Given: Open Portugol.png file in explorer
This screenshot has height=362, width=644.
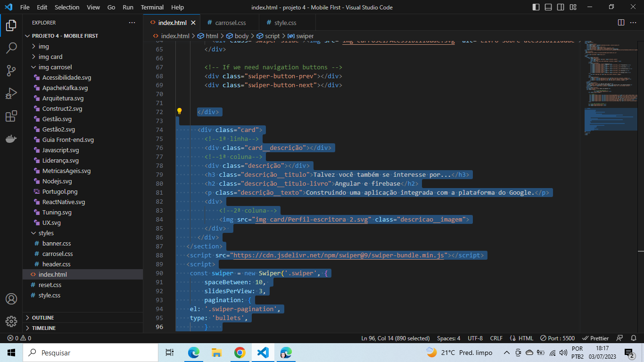Looking at the screenshot, I should click(x=83, y=191).
